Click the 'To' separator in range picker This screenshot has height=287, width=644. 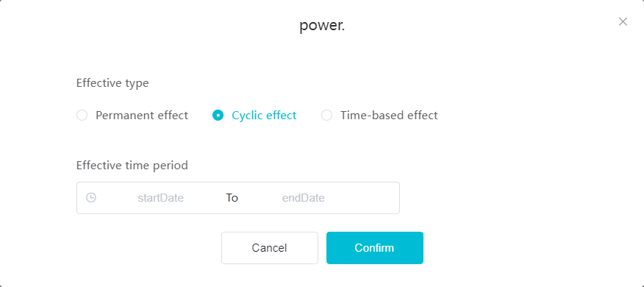point(232,198)
